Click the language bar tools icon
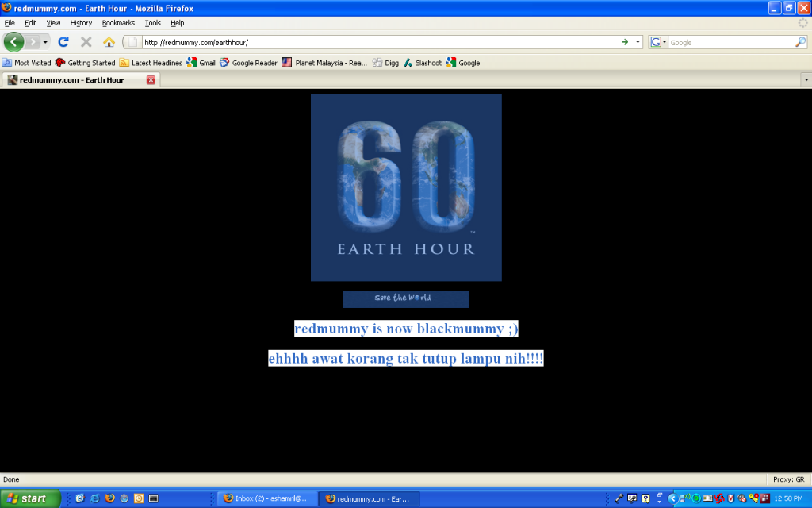Viewport: 812px width, 508px height. coord(632,498)
